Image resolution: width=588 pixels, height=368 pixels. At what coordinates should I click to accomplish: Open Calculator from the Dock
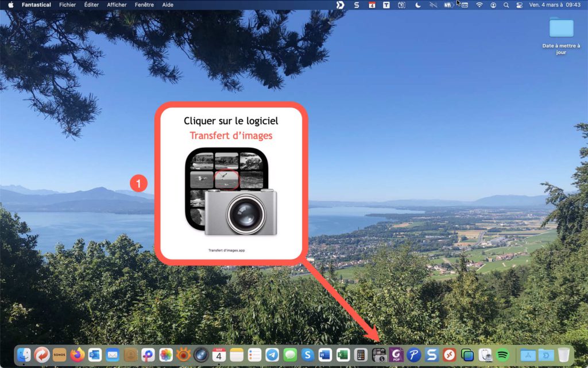click(x=361, y=355)
